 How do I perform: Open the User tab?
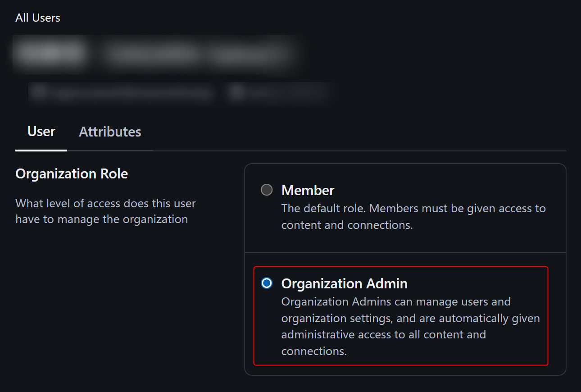(41, 132)
